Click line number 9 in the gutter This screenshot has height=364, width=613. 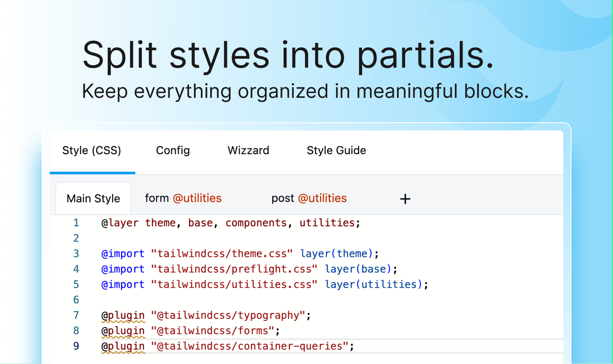pyautogui.click(x=76, y=346)
